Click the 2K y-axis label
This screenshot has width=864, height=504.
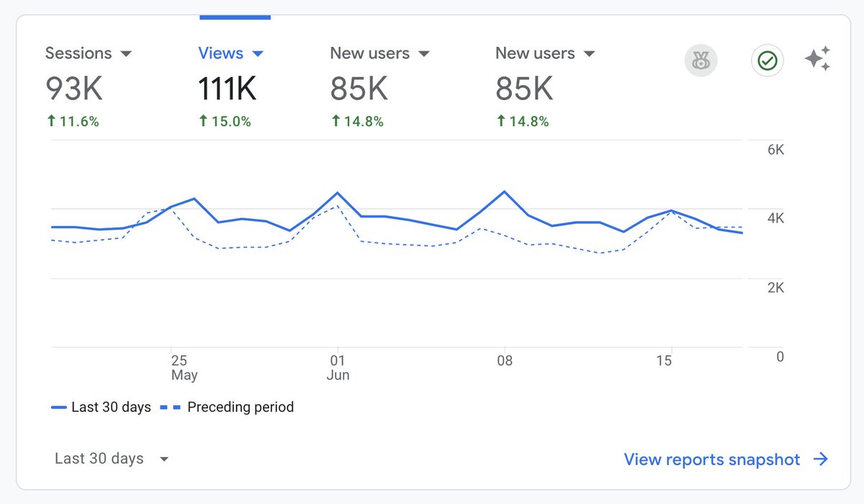tap(775, 287)
